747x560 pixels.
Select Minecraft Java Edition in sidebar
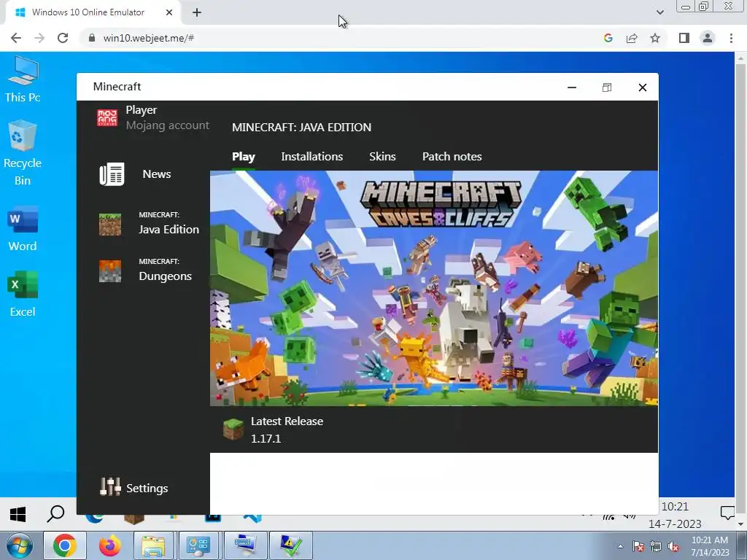[x=149, y=224]
